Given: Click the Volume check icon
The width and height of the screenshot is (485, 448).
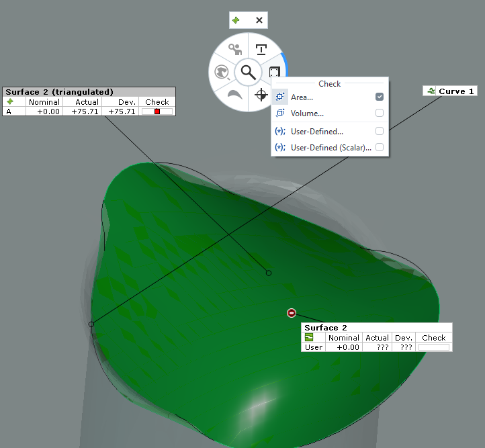Looking at the screenshot, I should [x=280, y=113].
